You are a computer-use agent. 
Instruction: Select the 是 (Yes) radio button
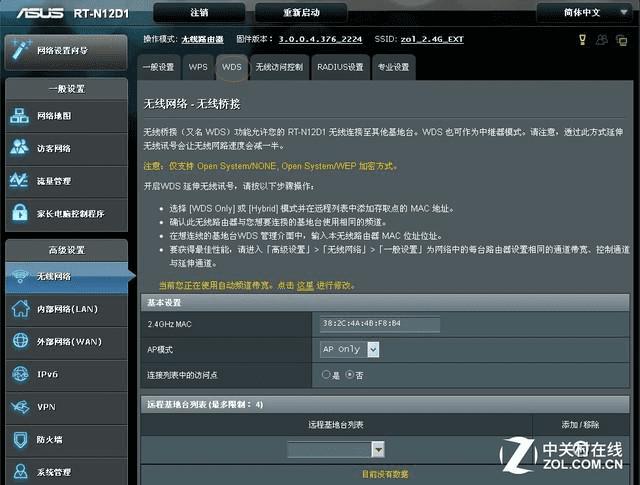(x=325, y=374)
